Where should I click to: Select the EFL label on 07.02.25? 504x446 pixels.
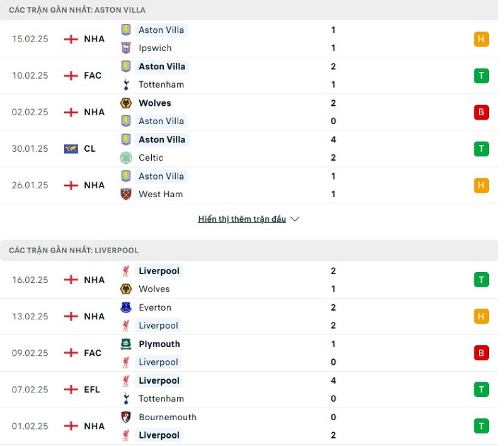[x=92, y=389]
